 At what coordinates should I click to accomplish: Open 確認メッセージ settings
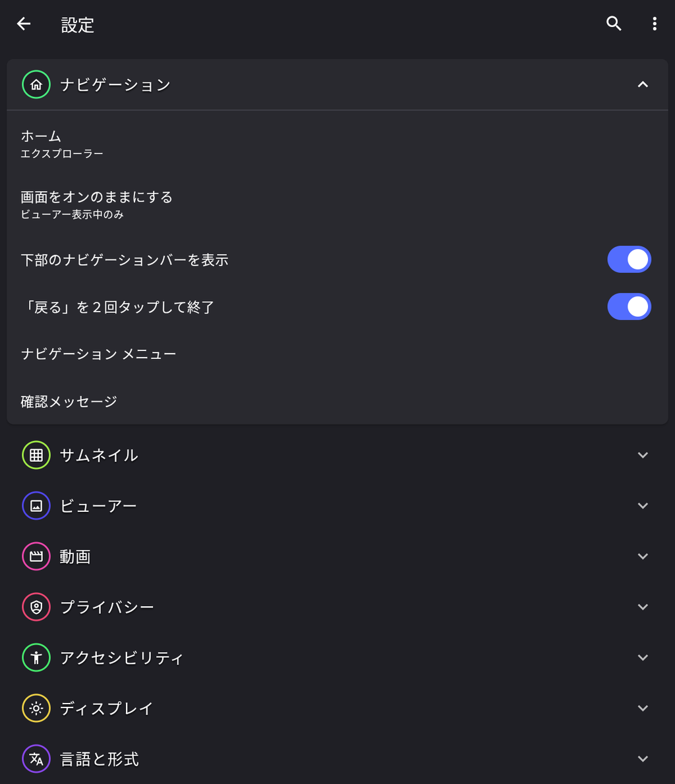point(69,402)
